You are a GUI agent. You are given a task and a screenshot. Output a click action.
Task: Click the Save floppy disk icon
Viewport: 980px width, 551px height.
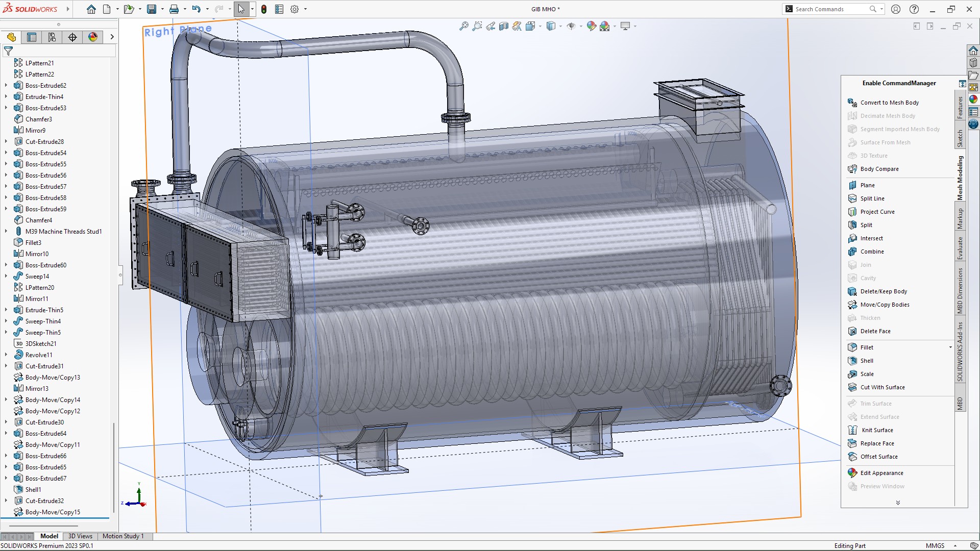(x=152, y=9)
